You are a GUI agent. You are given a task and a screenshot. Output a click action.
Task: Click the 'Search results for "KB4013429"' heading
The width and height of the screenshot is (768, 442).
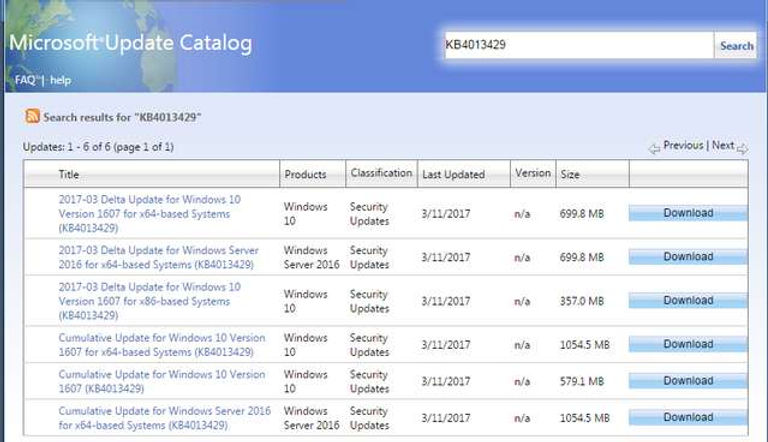coord(122,117)
